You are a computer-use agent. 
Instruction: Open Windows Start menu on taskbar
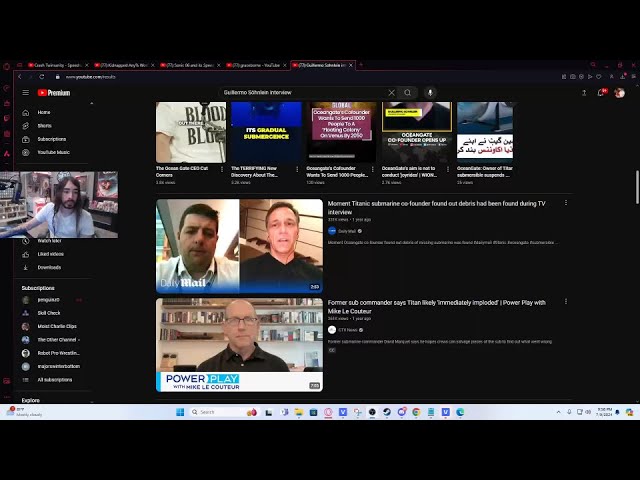(178, 412)
